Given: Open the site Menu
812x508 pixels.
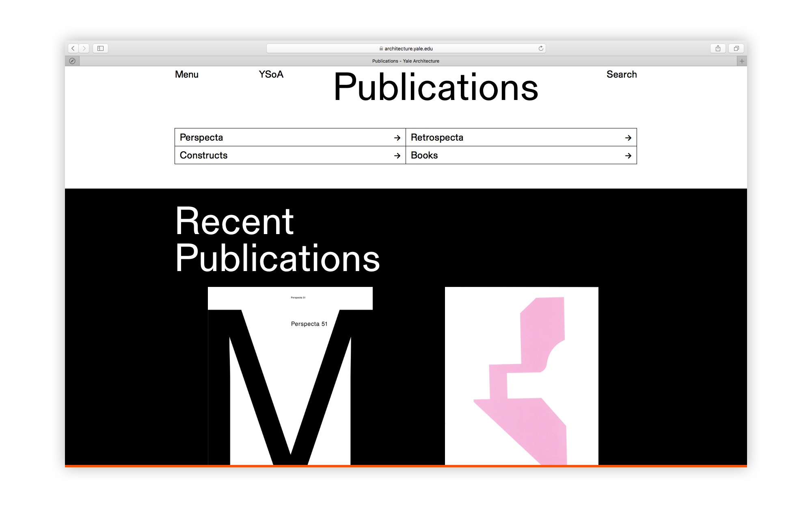Looking at the screenshot, I should coord(187,74).
